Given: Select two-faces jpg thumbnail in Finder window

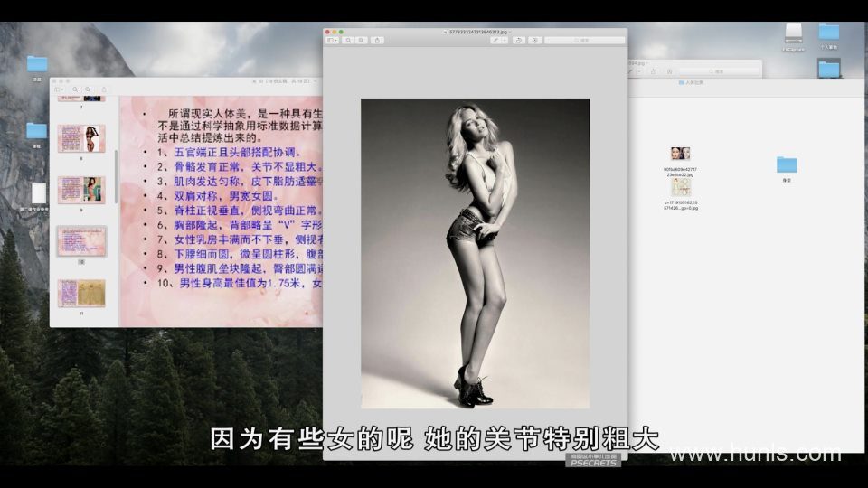Looking at the screenshot, I should (680, 154).
